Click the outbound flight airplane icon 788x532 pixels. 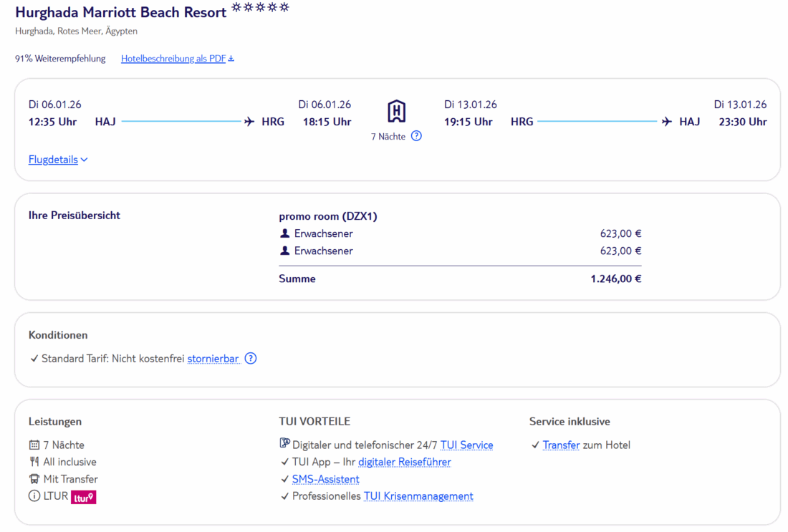point(249,122)
